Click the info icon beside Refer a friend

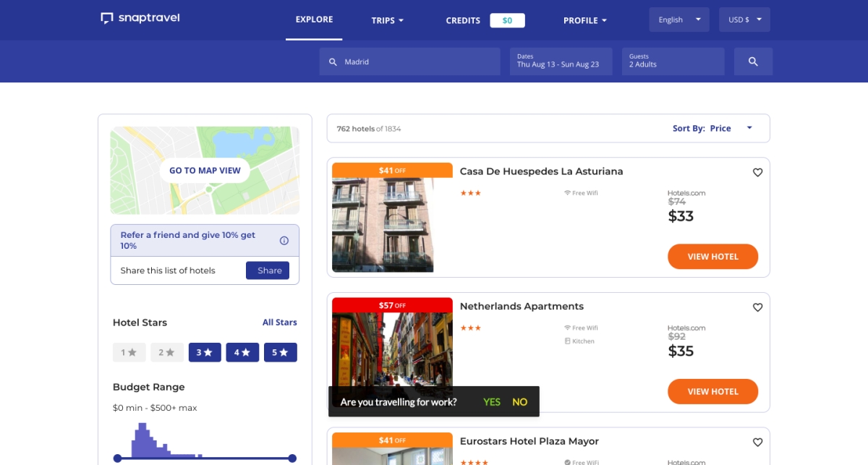click(284, 240)
